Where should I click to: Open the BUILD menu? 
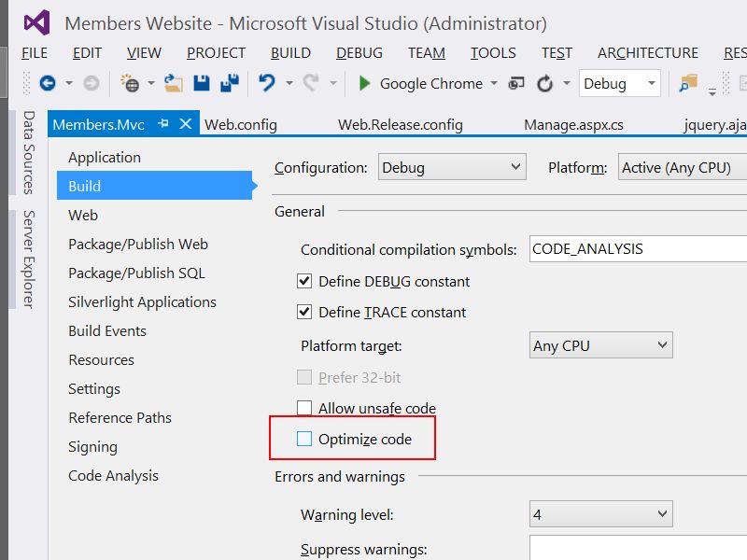click(290, 53)
